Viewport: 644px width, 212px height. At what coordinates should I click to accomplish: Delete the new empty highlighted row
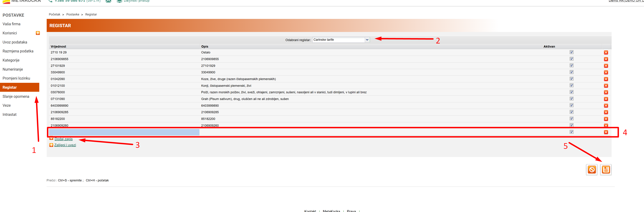tap(606, 132)
